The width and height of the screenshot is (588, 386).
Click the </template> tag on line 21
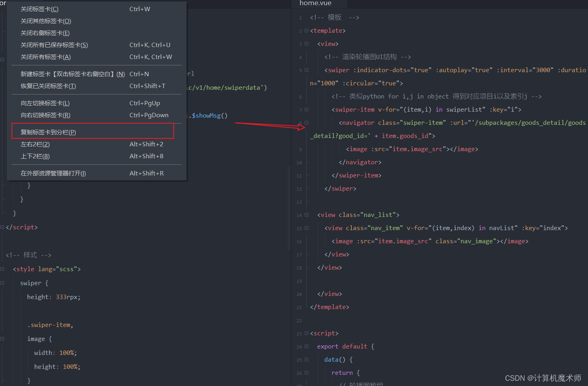click(329, 307)
